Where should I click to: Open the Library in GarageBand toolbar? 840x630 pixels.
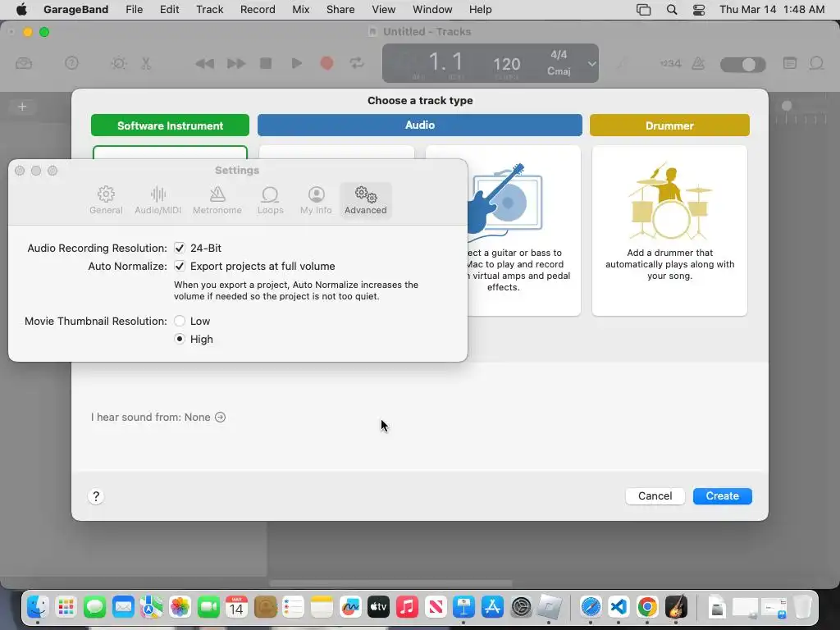pos(24,63)
